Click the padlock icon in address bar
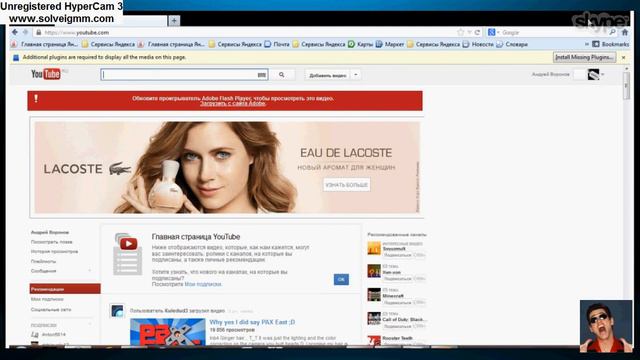 click(39, 32)
